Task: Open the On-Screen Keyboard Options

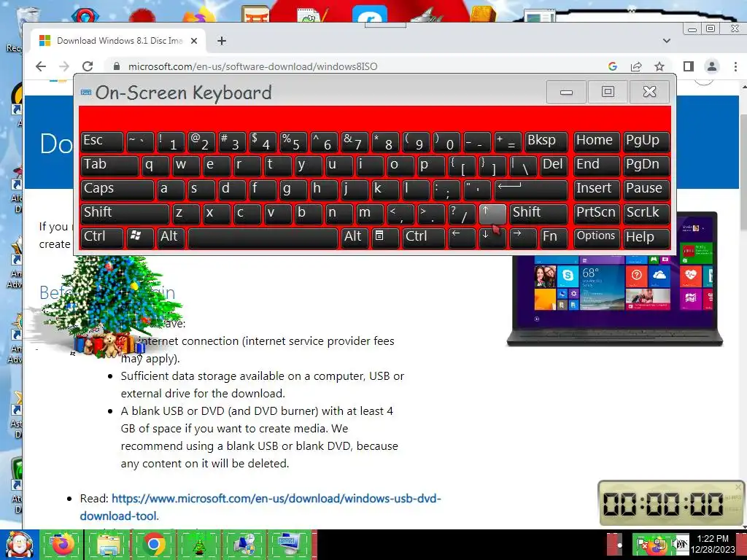Action: [597, 238]
